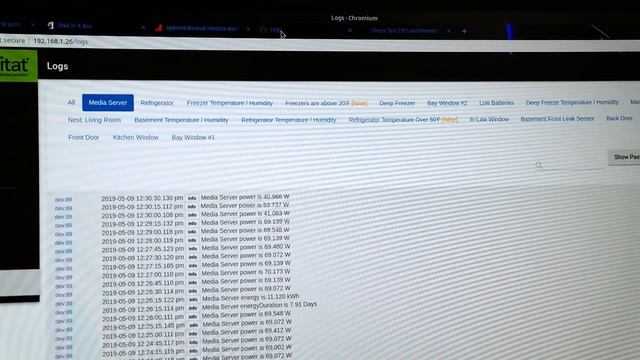Viewport: 640px width, 360px height.
Task: Click the log search magnifier icon
Action: click(x=539, y=165)
